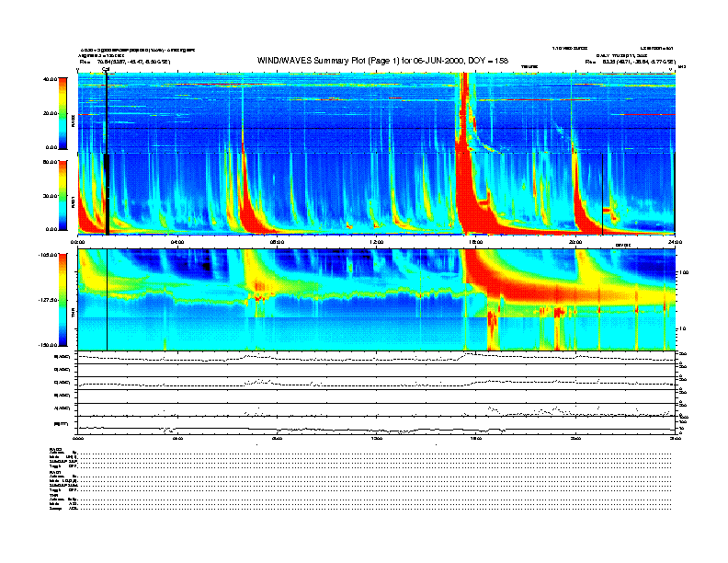The width and height of the screenshot is (728, 563).
Task: Click the TNR panel color scale bar
Action: pos(63,300)
